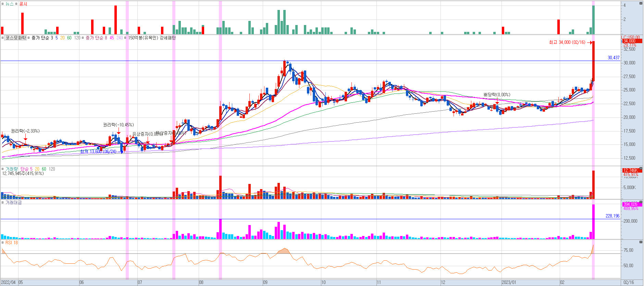The image size is (644, 286).
Task: Toggle the square beside RSI 18
Action: (2, 243)
